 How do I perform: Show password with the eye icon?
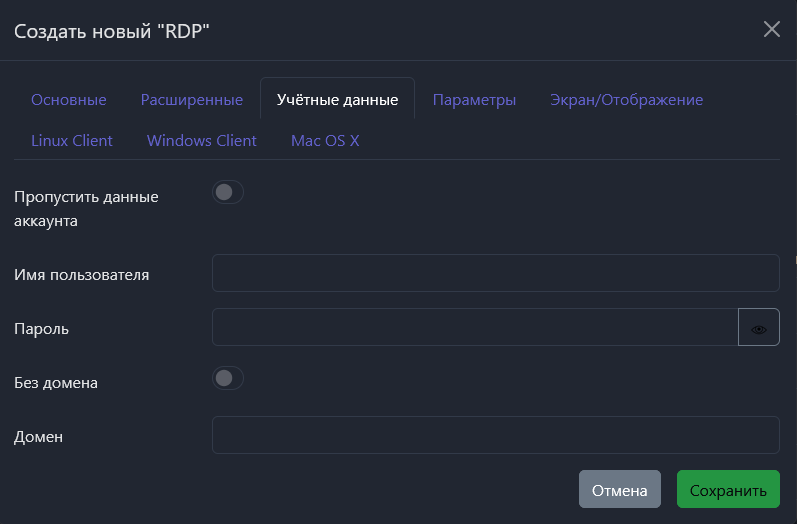(758, 328)
